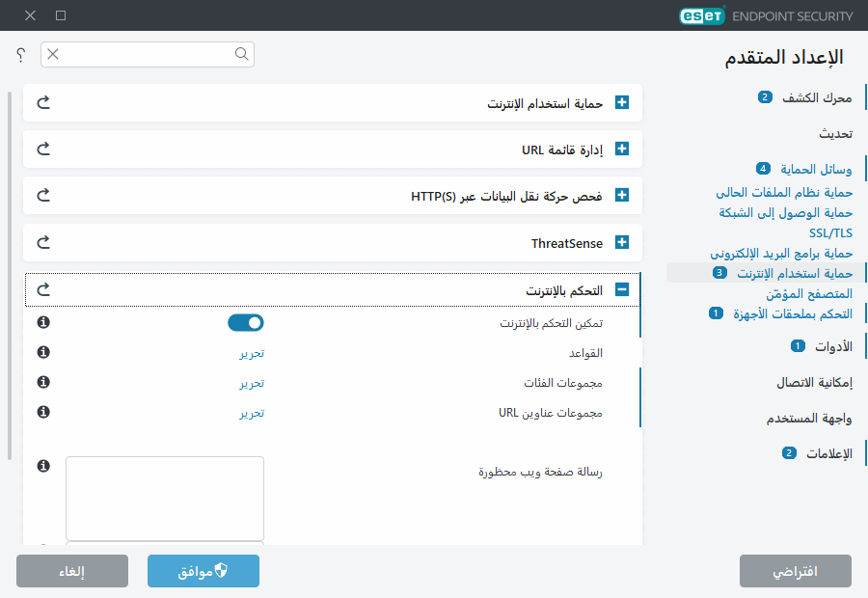Confirm settings with the موافق button
Image resolution: width=868 pixels, height=598 pixels.
coord(203,570)
